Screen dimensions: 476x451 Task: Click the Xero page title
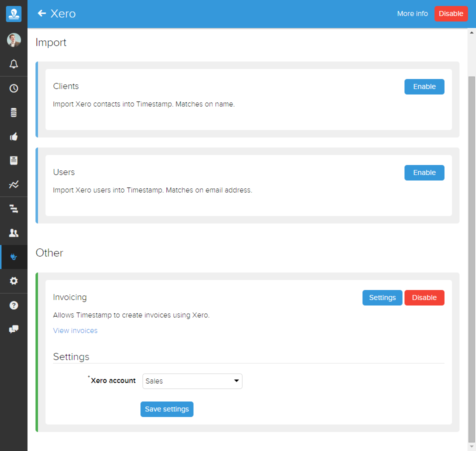pos(63,13)
